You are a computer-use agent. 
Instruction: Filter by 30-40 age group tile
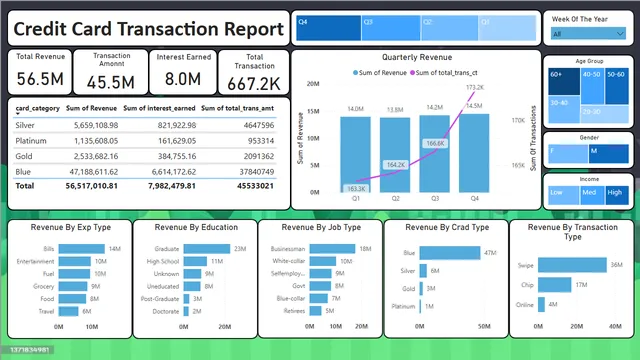click(564, 109)
